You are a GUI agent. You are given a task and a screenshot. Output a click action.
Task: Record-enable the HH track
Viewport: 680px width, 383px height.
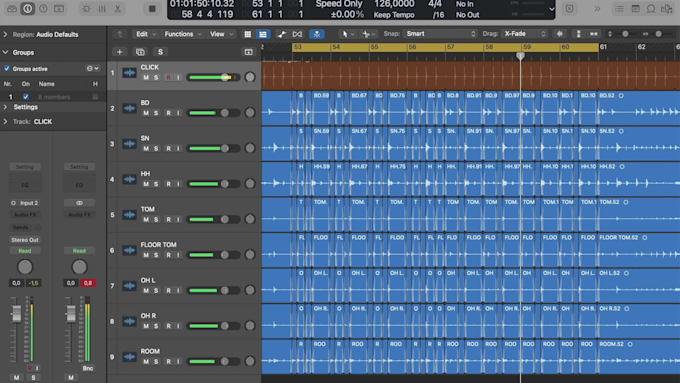(168, 184)
